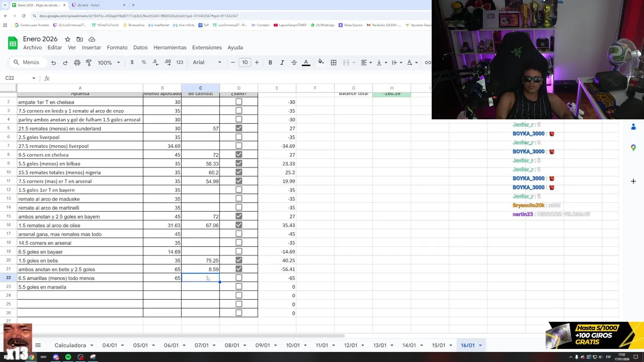The height and width of the screenshot is (362, 644).
Task: Increase decimal places button
Action: coord(167,62)
